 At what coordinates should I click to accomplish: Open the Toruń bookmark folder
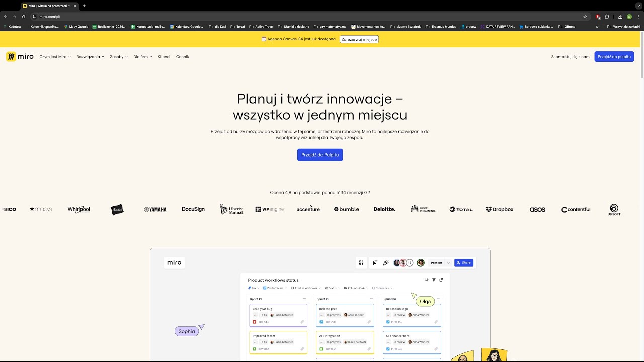[x=237, y=27]
